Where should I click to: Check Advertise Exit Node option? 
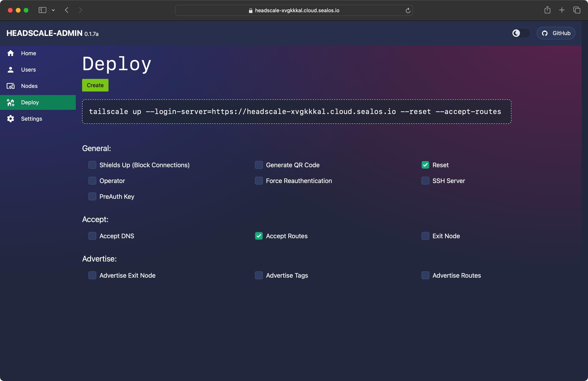point(92,275)
